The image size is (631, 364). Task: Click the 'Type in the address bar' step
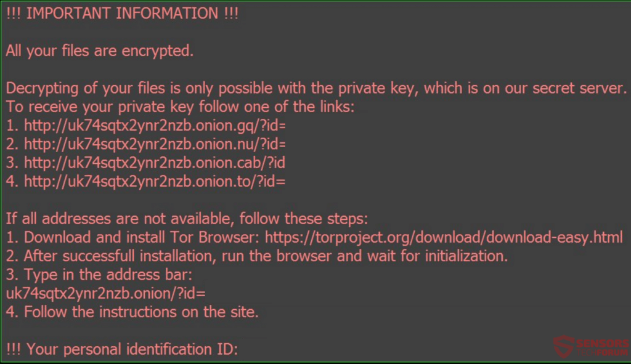tap(99, 275)
